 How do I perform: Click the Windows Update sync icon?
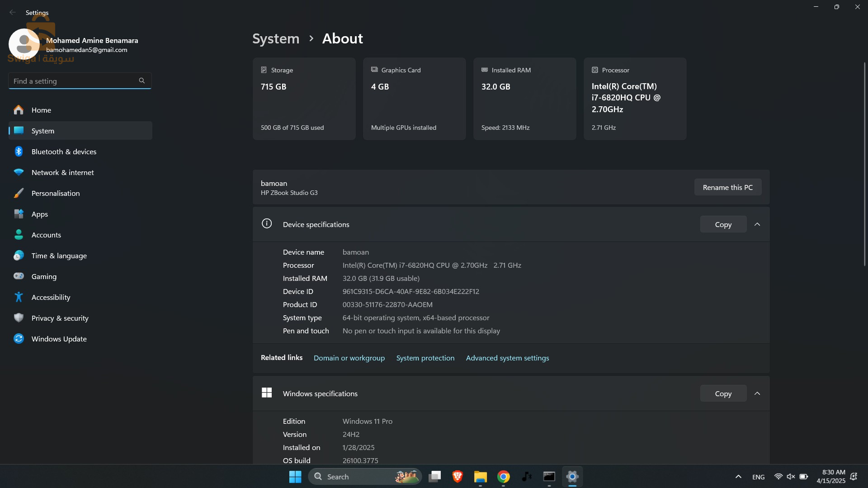pos(19,339)
